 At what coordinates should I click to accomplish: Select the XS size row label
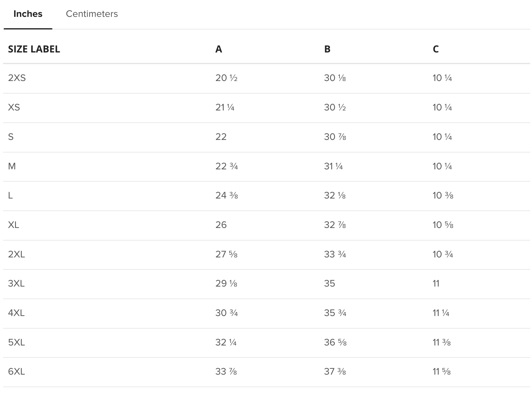[x=14, y=107]
